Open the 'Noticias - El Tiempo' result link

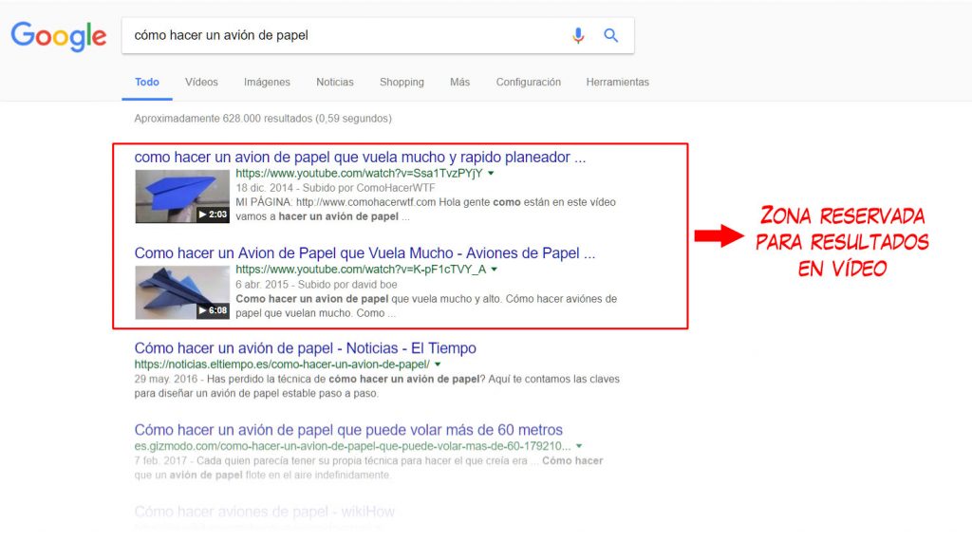click(305, 348)
